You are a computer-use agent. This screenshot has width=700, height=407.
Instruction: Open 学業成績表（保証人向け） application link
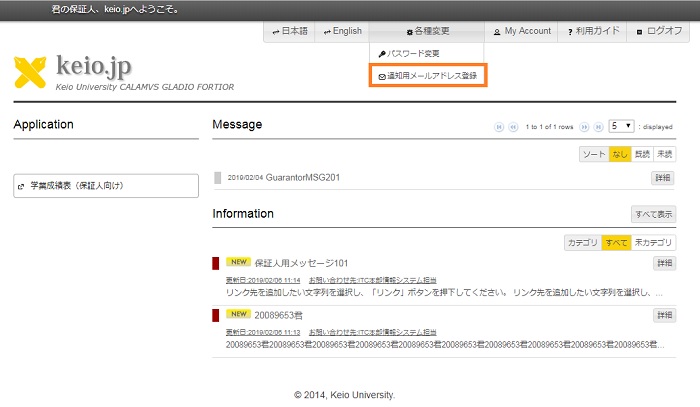coord(76,186)
